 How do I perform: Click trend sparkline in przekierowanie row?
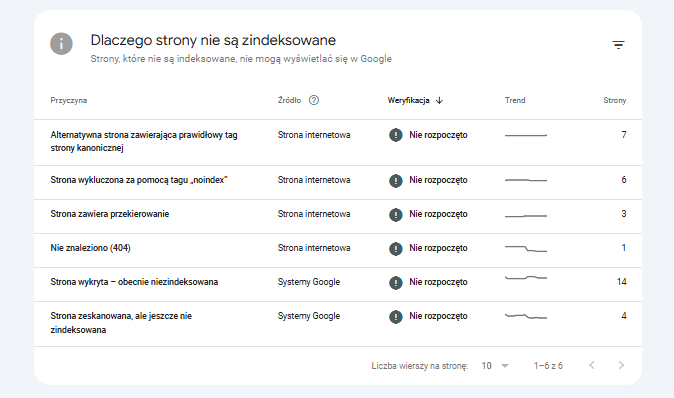pyautogui.click(x=526, y=215)
